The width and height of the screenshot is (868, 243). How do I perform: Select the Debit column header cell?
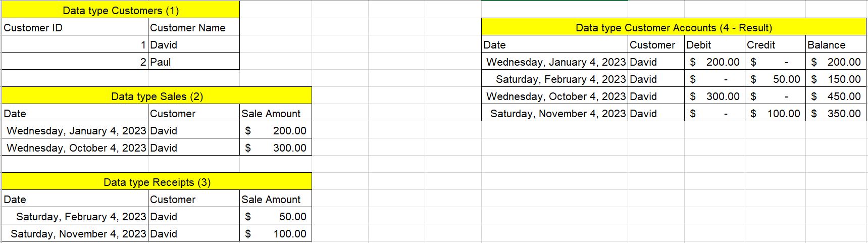[x=714, y=44]
